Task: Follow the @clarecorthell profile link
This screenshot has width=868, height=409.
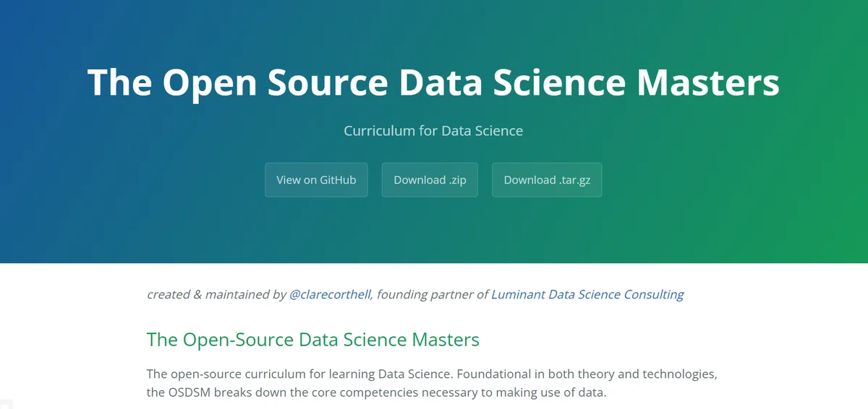Action: [x=331, y=294]
